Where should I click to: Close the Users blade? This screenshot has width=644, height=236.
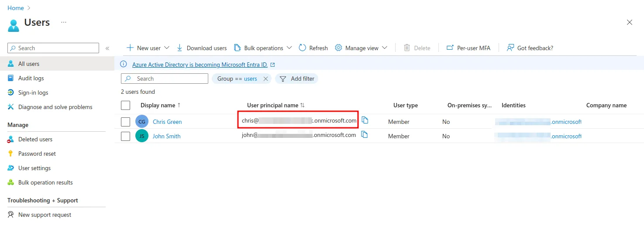(x=630, y=22)
